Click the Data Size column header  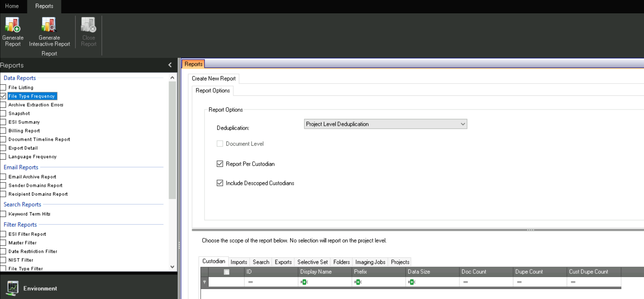coord(419,272)
